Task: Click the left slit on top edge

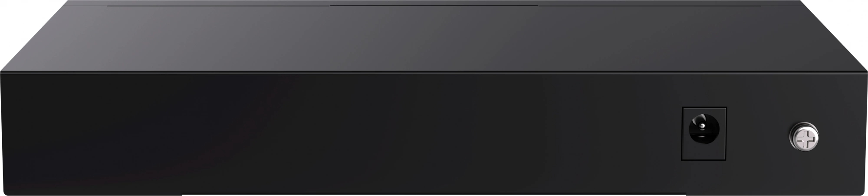Action: click(218, 6)
